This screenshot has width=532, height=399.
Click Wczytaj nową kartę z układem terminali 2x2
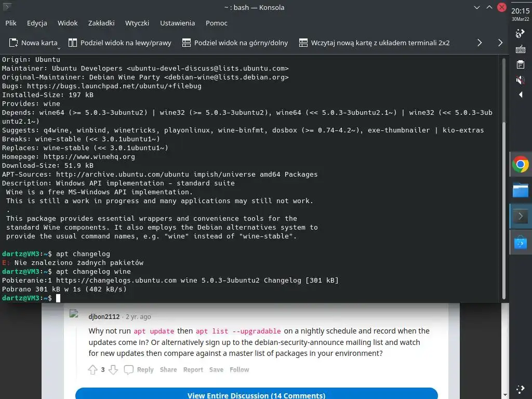coord(380,43)
